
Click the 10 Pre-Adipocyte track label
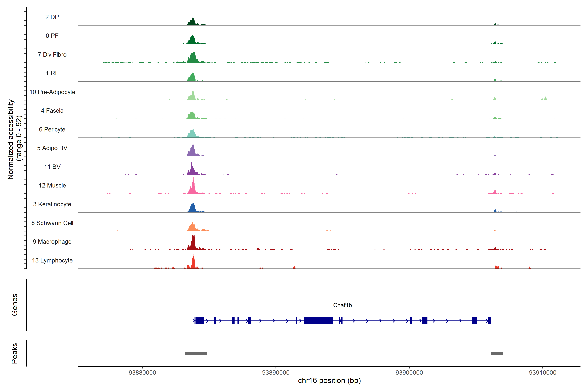click(x=52, y=92)
